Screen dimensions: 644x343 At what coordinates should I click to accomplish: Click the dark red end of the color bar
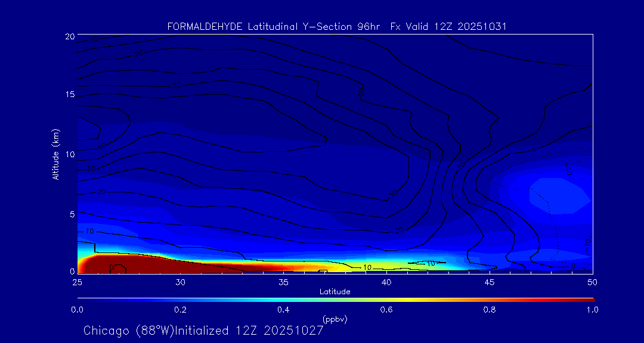point(589,300)
